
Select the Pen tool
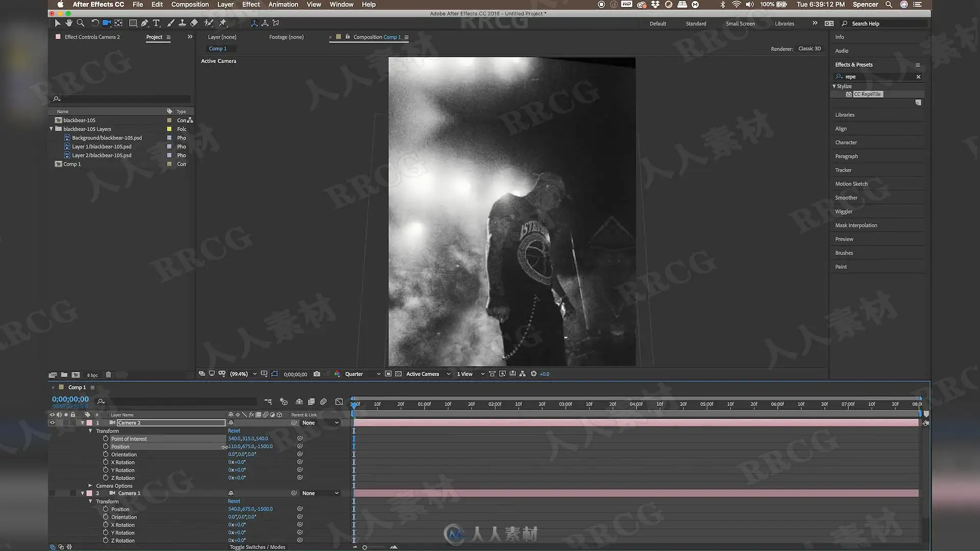144,23
